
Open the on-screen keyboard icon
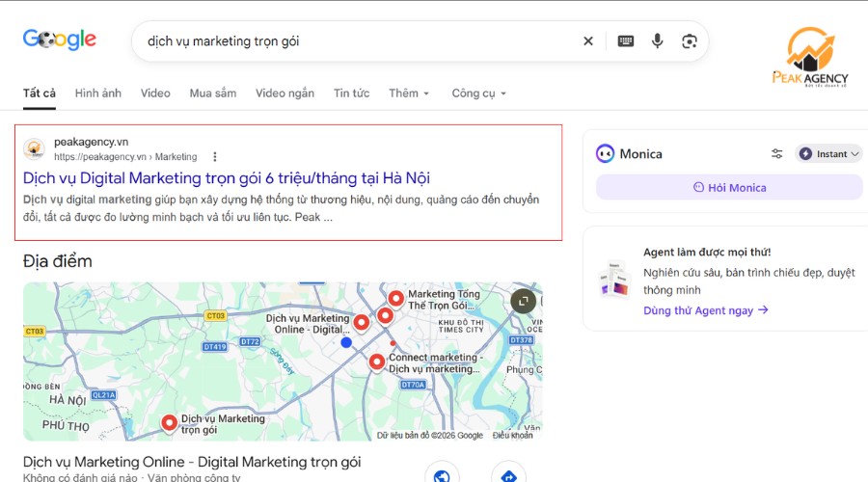pos(626,40)
